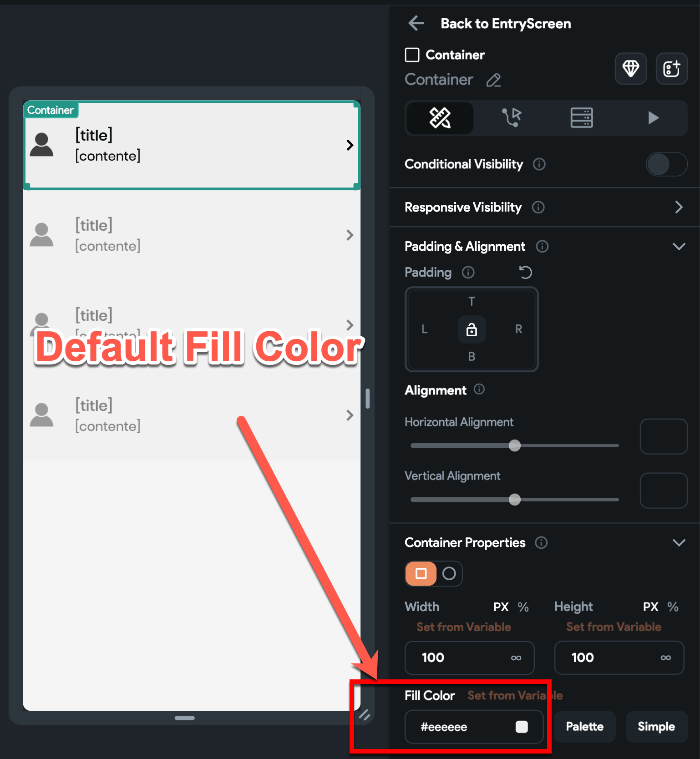Adjust the Vertical Alignment slider handle

tap(515, 500)
